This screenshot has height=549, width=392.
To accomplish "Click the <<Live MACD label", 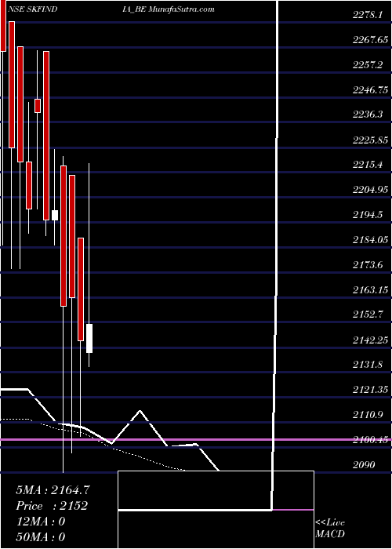I will (x=330, y=528).
